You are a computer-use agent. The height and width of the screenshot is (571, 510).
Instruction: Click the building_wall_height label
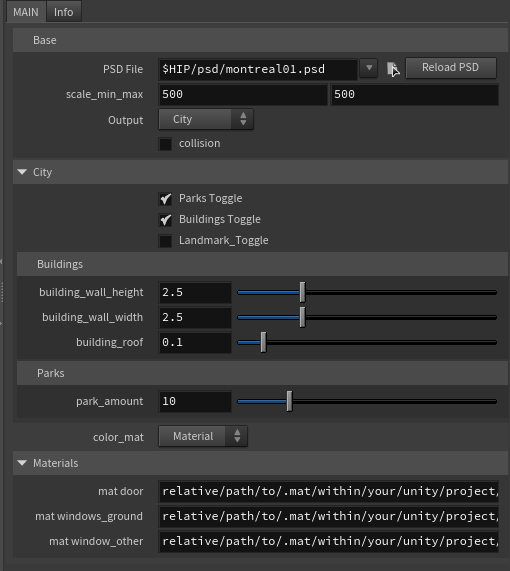tap(91, 292)
